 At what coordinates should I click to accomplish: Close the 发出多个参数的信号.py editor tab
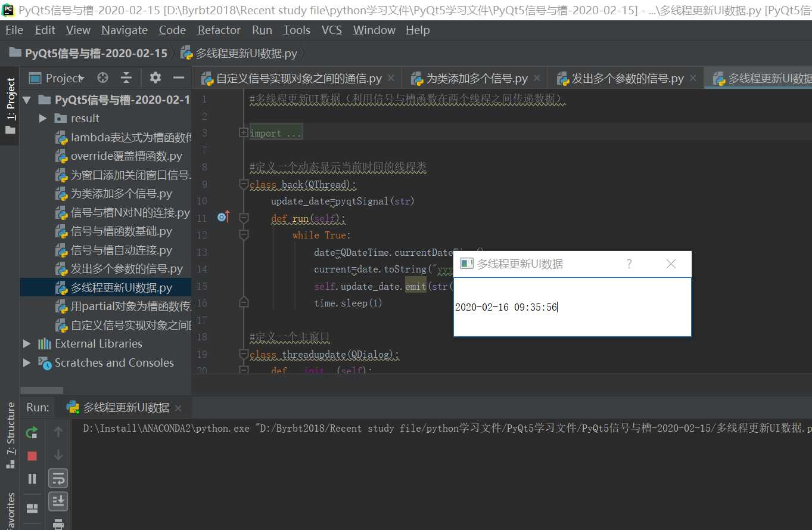point(693,78)
